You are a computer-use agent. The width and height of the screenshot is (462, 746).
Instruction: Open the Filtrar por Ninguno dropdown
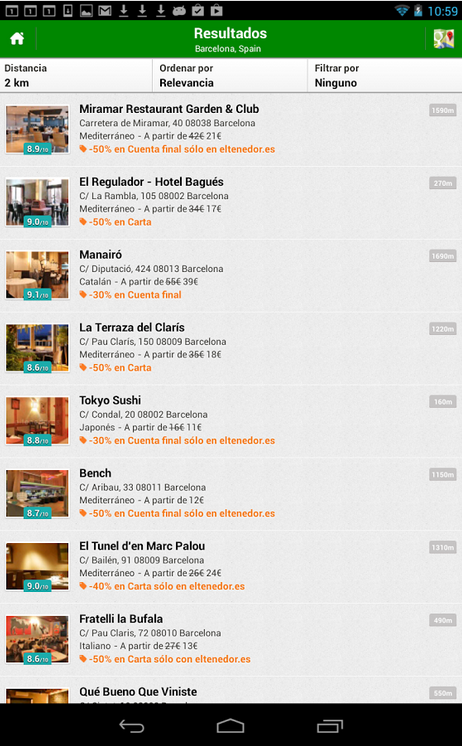coord(385,76)
